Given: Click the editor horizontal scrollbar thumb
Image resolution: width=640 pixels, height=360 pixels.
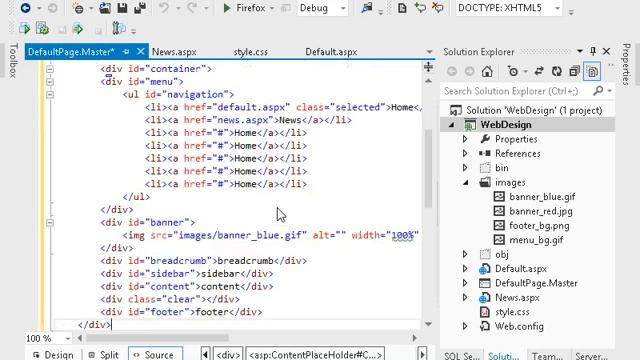Looking at the screenshot, I should [x=157, y=338].
